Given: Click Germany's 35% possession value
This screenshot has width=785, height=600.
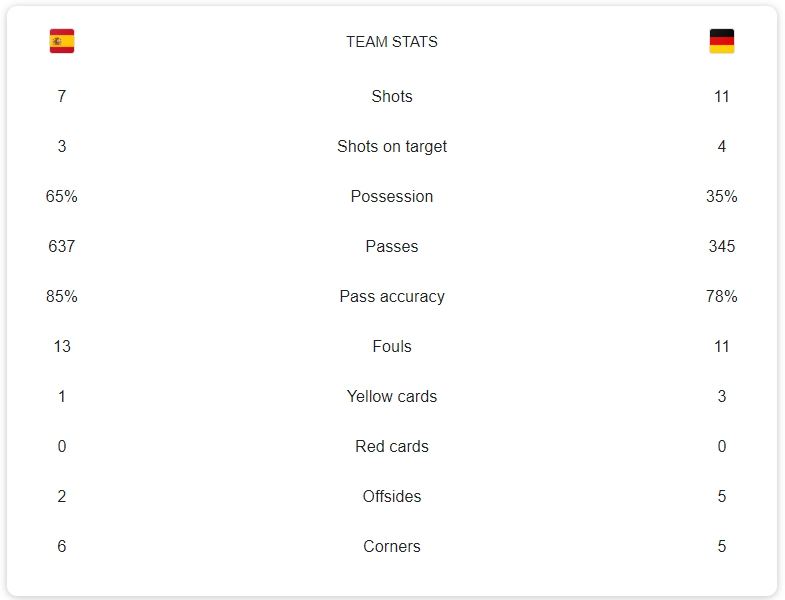Looking at the screenshot, I should 721,196.
